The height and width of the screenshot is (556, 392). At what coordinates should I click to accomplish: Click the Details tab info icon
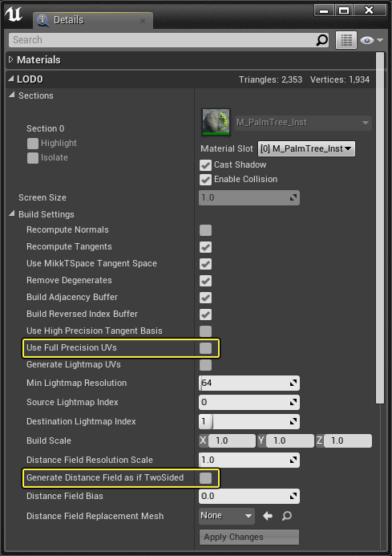coord(42,20)
